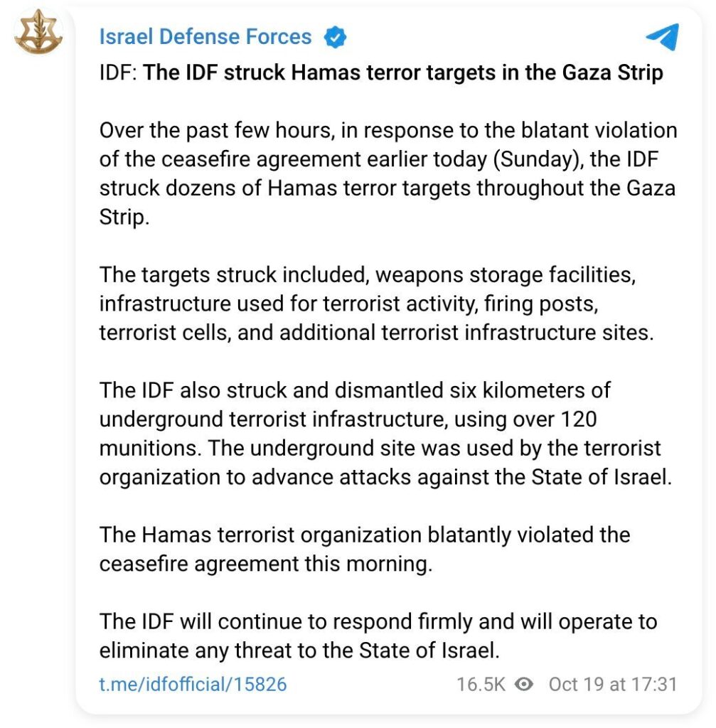The image size is (716, 728).
Task: Click the Oct 19 at 17:31 timestamp
Action: tap(612, 685)
